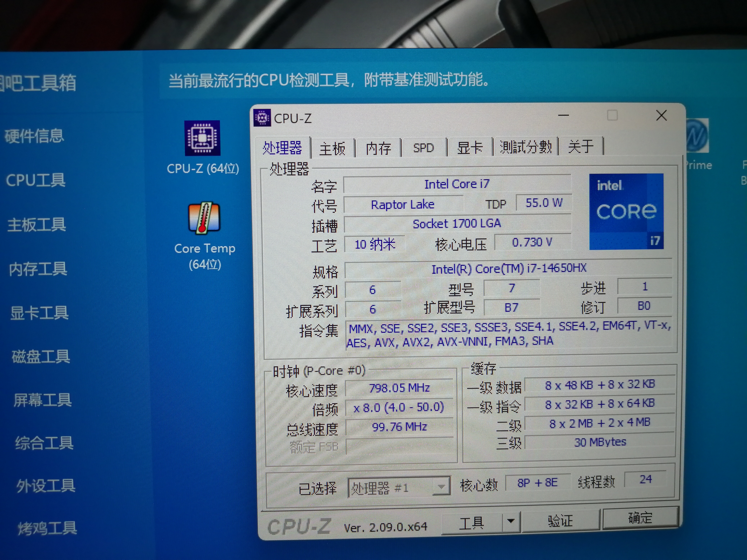Open the CPU-Z (64位) app icon
747x560 pixels.
pyautogui.click(x=202, y=138)
